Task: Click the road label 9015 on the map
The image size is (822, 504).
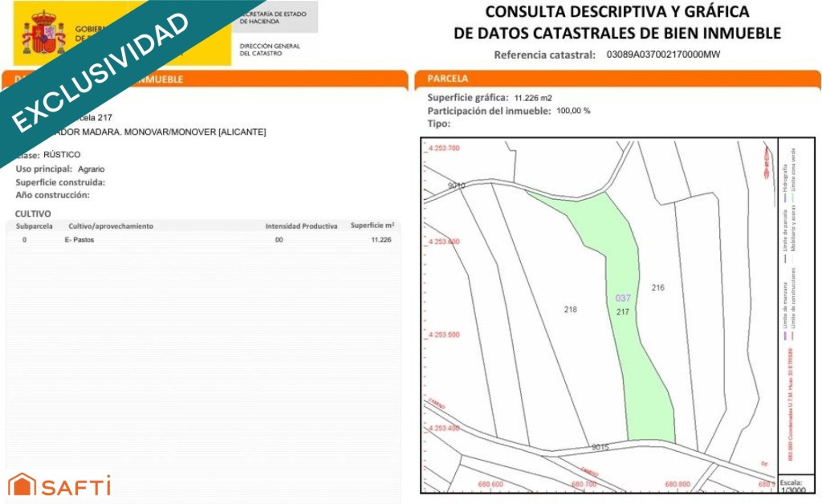Action: pos(600,447)
